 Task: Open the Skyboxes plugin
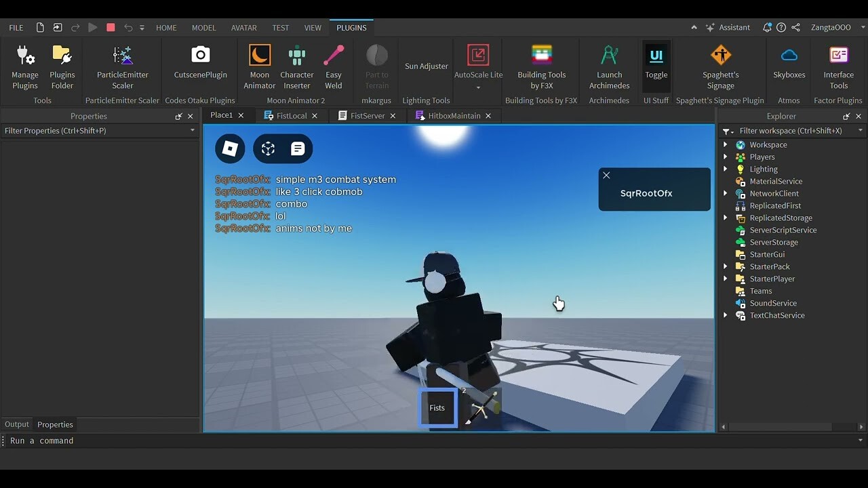(788, 66)
